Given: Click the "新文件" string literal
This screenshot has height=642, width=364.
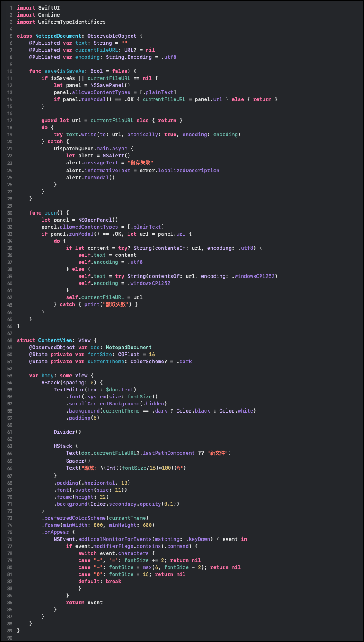Looking at the screenshot, I should (217, 454).
